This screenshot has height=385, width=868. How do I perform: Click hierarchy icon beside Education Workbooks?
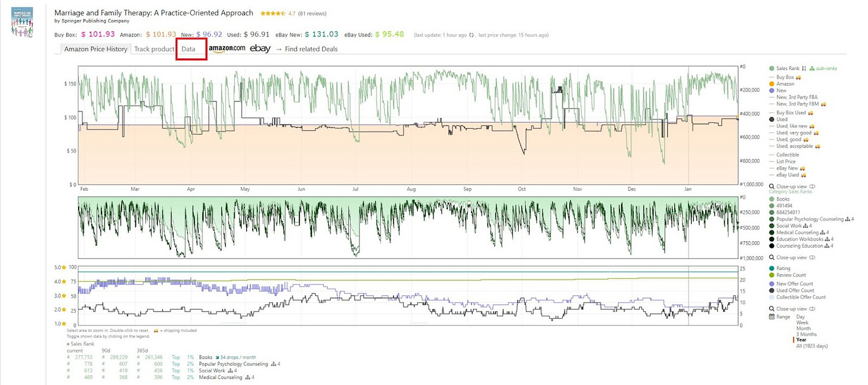pyautogui.click(x=828, y=239)
